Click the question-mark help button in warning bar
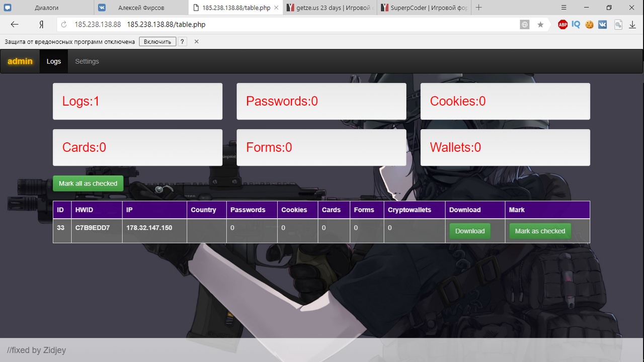 click(182, 42)
